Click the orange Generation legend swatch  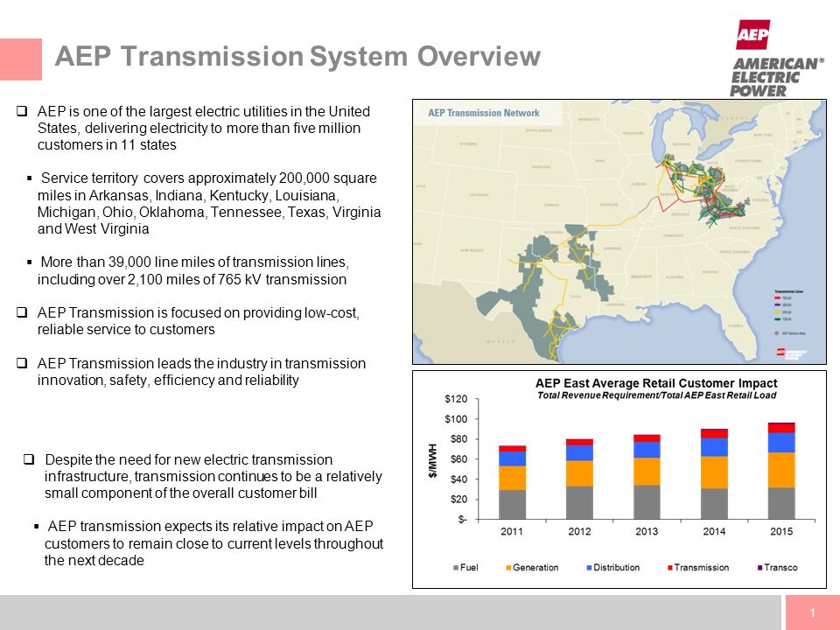point(508,568)
